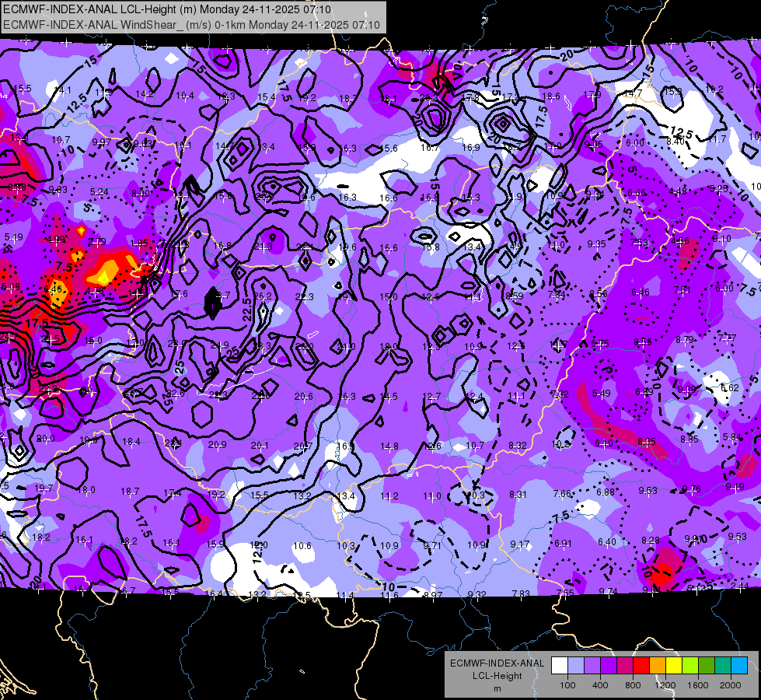This screenshot has height=700, width=761.
Task: Select the "9.35" grid point value
Action: [596, 244]
